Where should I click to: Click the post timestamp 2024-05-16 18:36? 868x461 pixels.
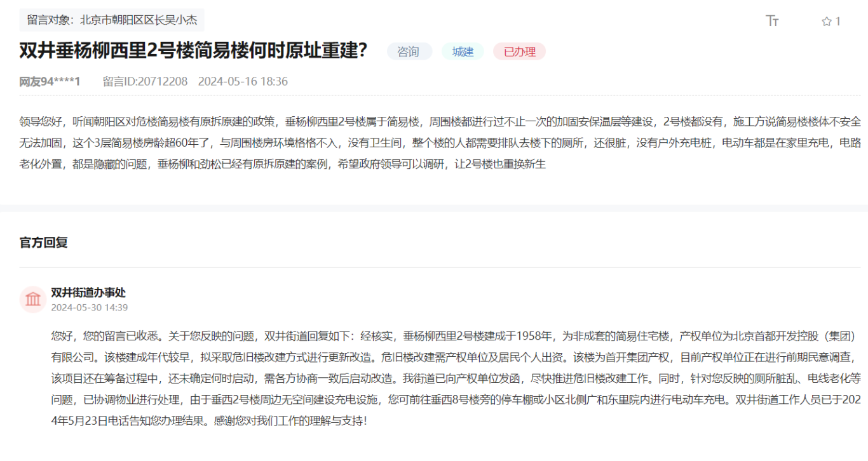243,81
